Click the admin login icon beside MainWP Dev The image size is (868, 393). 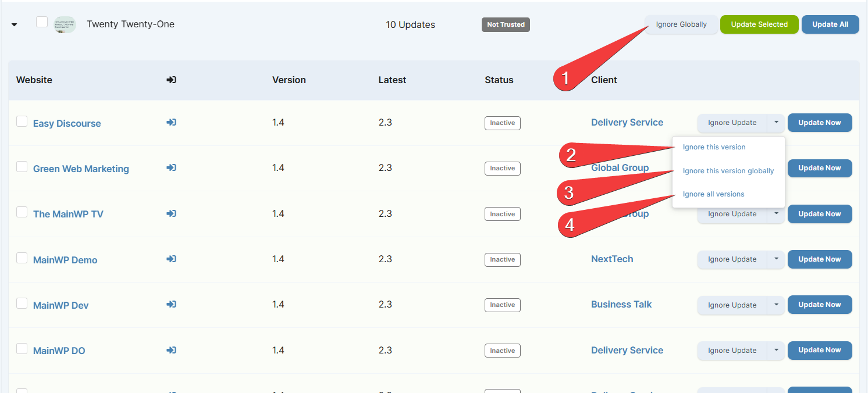tap(170, 304)
